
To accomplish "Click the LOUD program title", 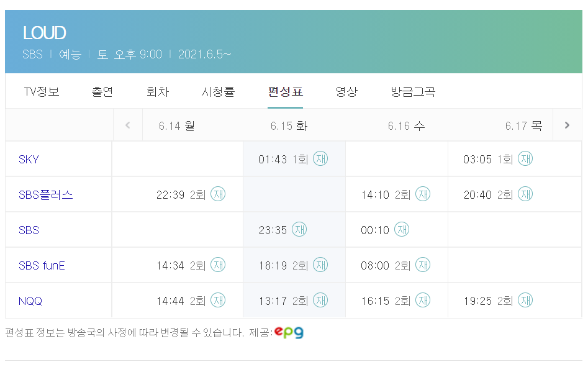I will [44, 33].
